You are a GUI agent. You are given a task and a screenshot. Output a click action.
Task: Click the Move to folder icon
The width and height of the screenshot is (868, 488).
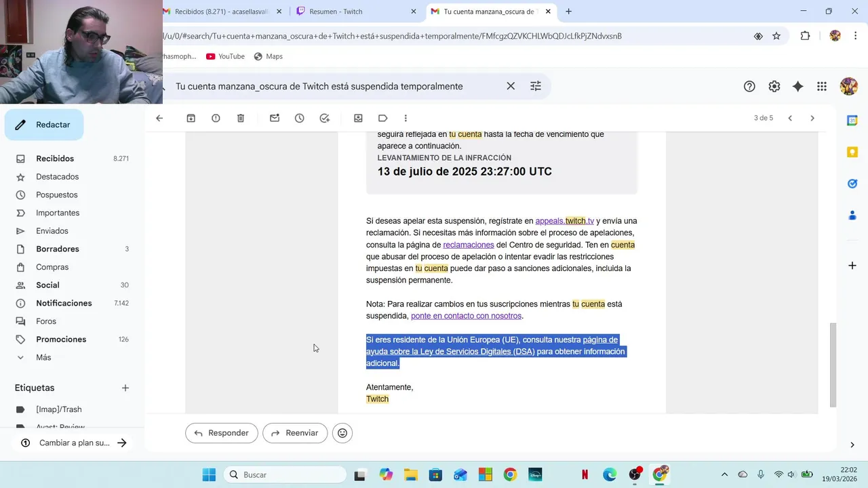[358, 118]
